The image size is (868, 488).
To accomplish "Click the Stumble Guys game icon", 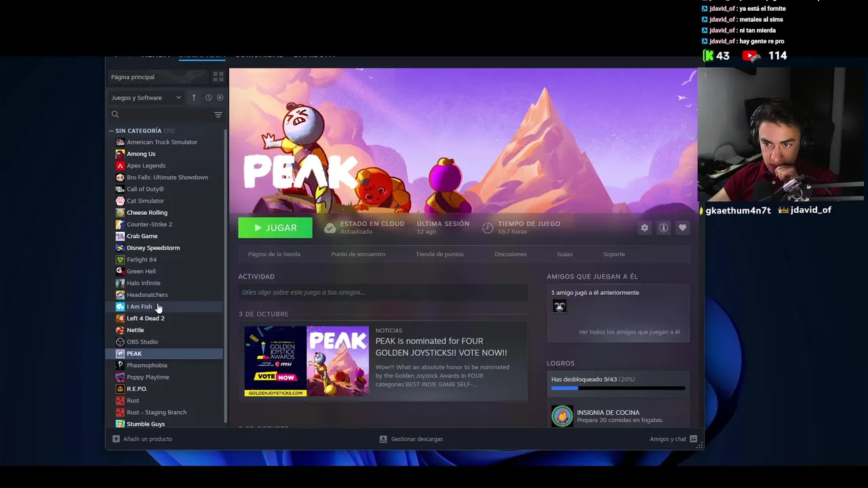I will click(x=120, y=424).
